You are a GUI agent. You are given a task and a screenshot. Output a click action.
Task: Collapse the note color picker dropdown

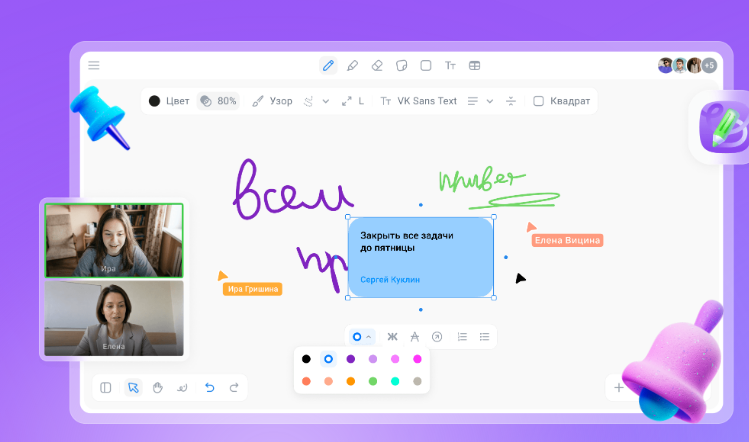pos(362,337)
